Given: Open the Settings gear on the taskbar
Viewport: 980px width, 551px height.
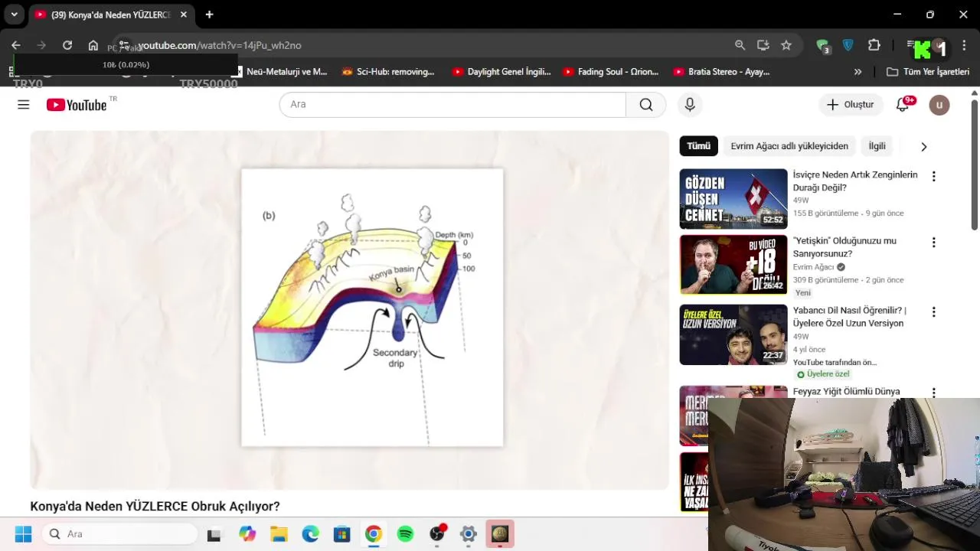Looking at the screenshot, I should point(469,534).
